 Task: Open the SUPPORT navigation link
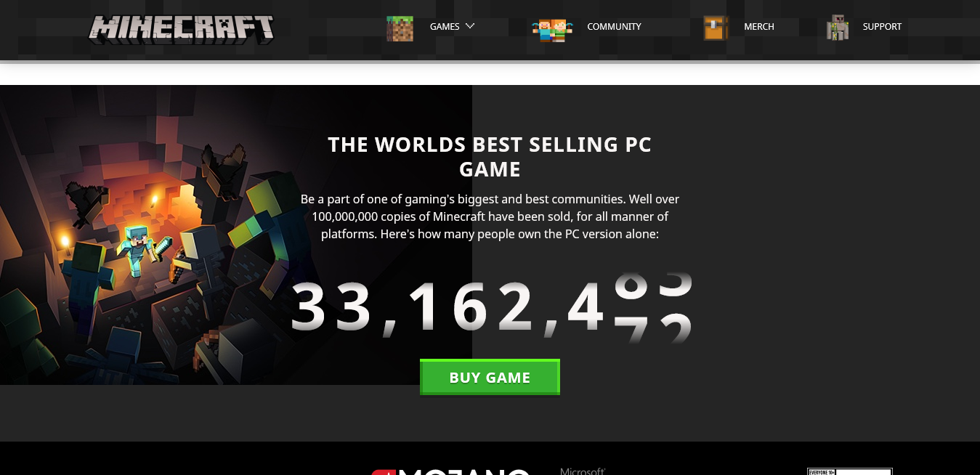click(882, 26)
